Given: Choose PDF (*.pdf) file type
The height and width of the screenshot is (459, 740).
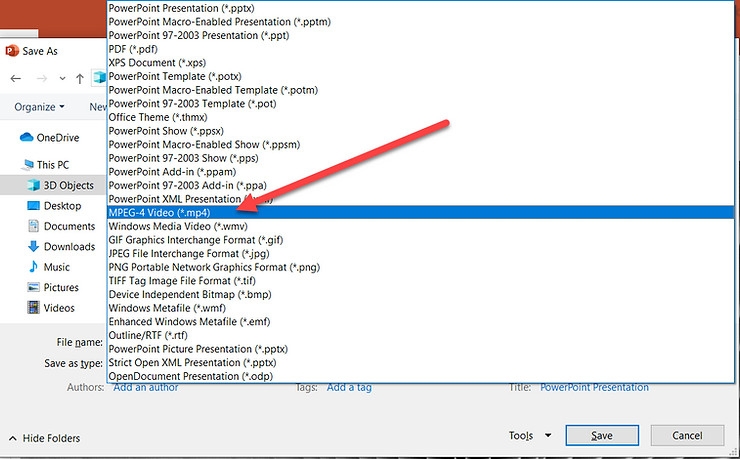Looking at the screenshot, I should coord(420,49).
